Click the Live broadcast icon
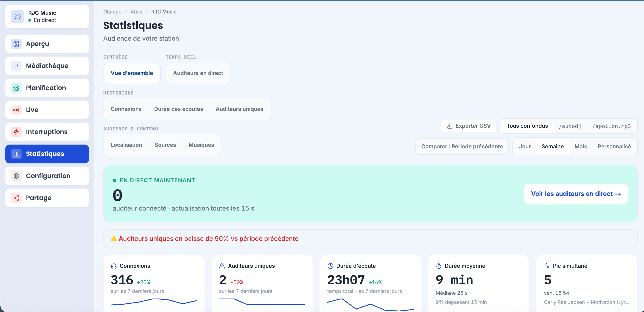This screenshot has width=644, height=312. 16,110
